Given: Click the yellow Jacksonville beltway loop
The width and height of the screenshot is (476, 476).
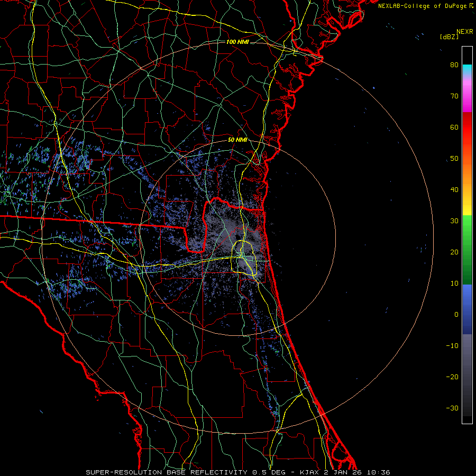Looking at the screenshot, I should coord(244,258).
